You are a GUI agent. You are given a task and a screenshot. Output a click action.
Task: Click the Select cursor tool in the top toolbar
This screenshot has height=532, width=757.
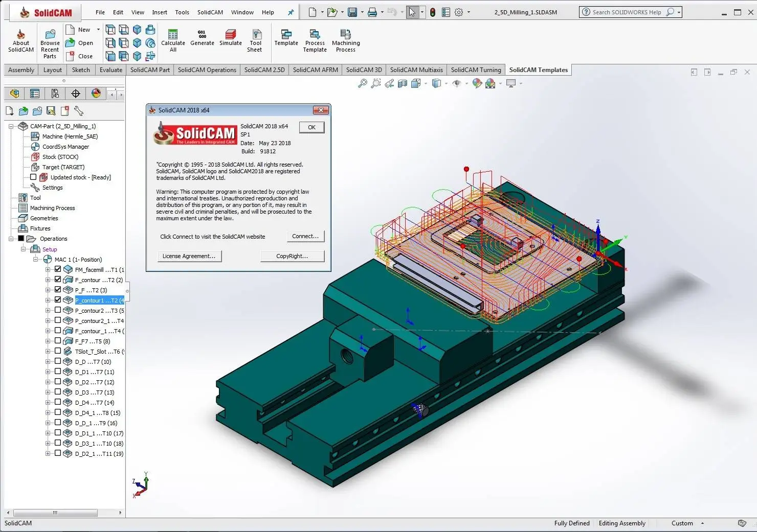tap(412, 12)
